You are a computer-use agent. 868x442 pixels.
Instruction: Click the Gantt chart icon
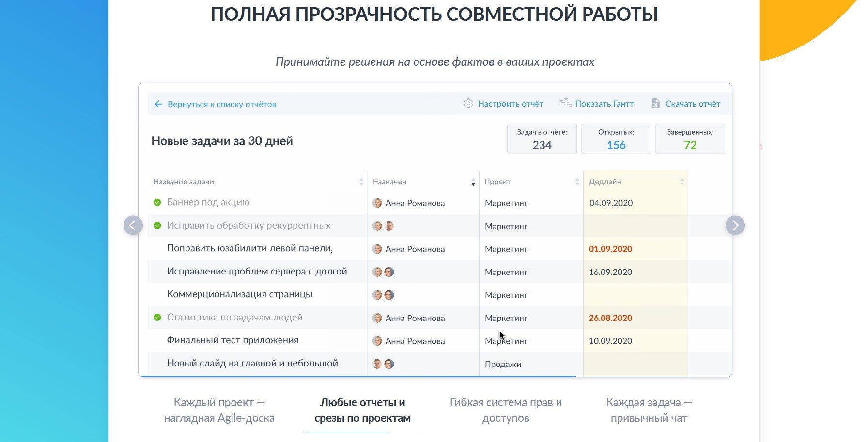point(565,104)
